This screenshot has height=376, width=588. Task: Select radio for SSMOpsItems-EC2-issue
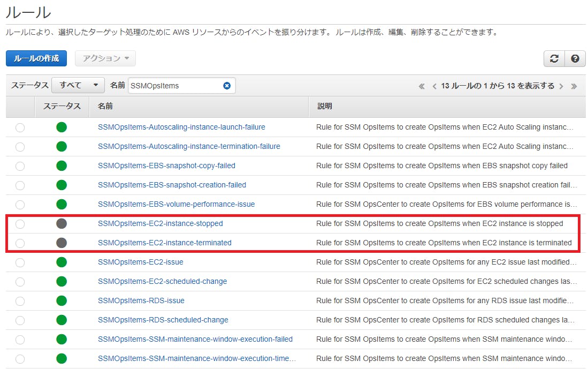pos(20,262)
